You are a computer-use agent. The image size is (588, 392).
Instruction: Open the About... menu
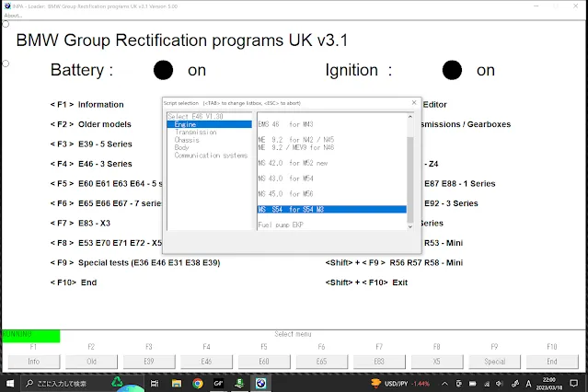coord(13,16)
